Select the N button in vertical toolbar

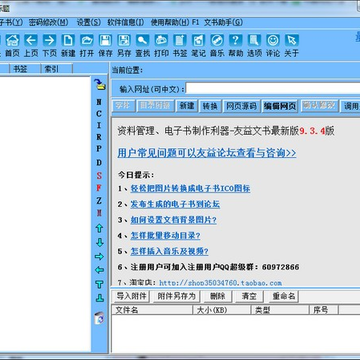click(99, 102)
